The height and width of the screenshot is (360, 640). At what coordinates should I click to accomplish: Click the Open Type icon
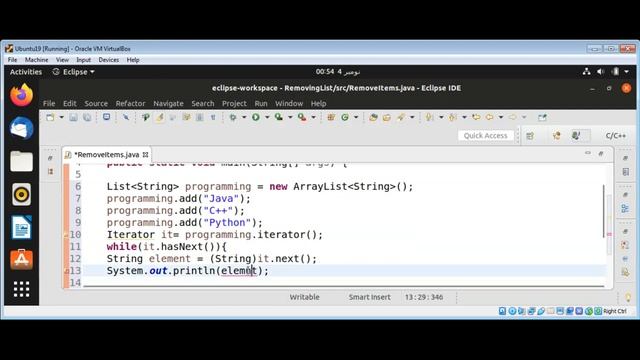pyautogui.click(x=373, y=118)
